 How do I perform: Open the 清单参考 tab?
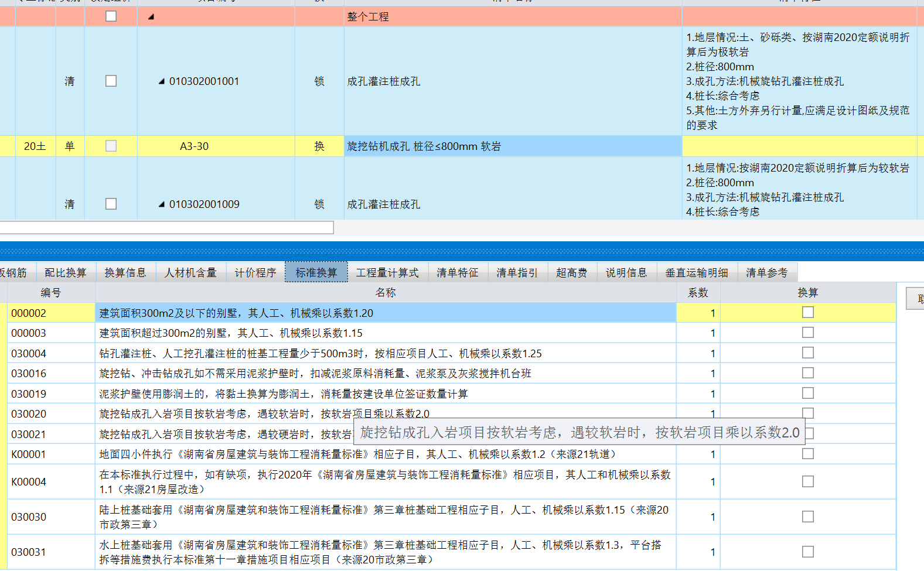click(x=767, y=272)
